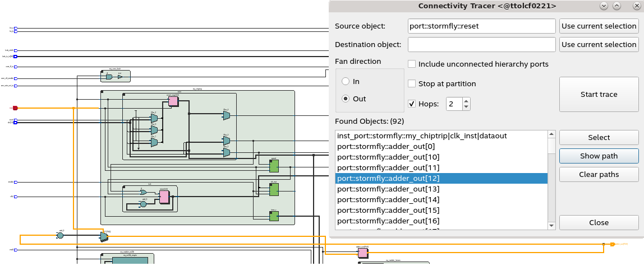The width and height of the screenshot is (644, 266).
Task: Select the pink struct_reg register block
Action: [x=173, y=101]
